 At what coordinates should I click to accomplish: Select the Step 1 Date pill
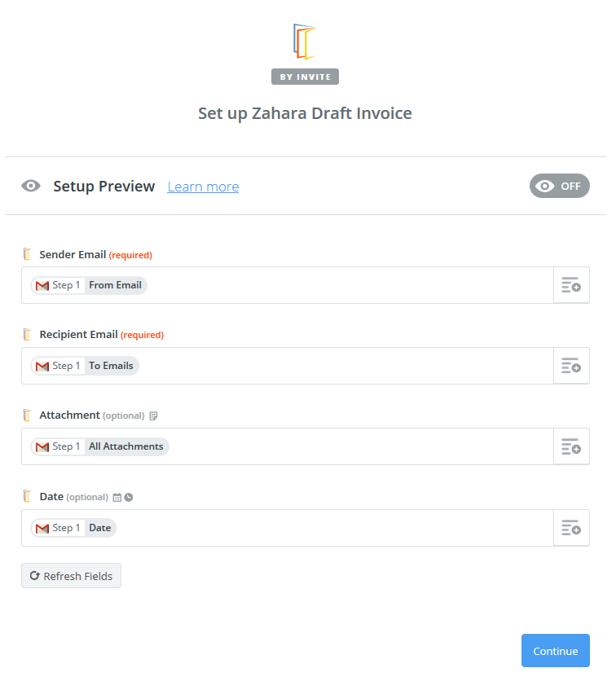73,528
